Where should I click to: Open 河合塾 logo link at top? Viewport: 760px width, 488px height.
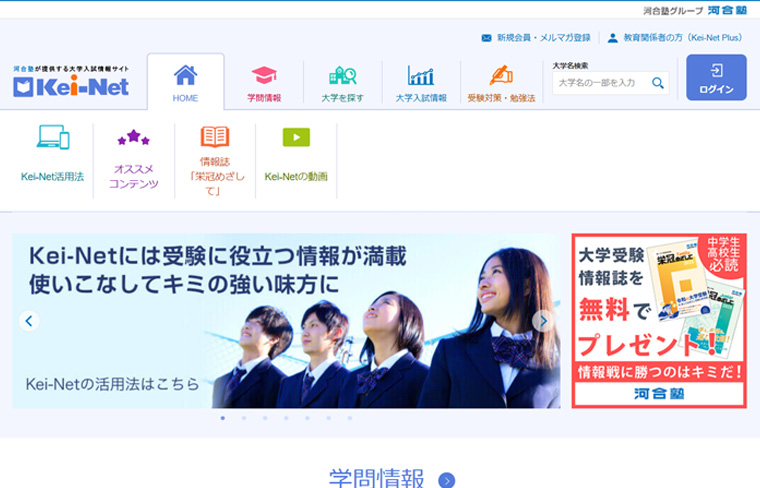coord(727,10)
